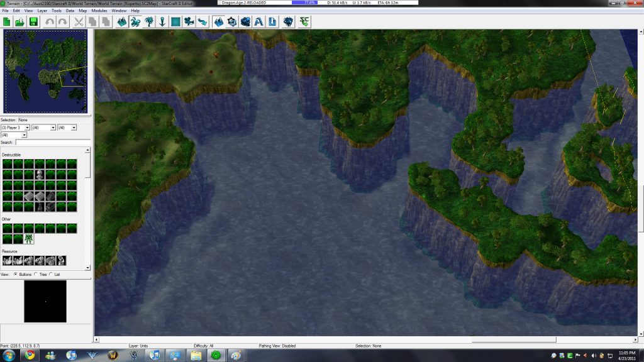The width and height of the screenshot is (644, 362).
Task: Select the Terrain layer mountain icon
Action: click(122, 22)
